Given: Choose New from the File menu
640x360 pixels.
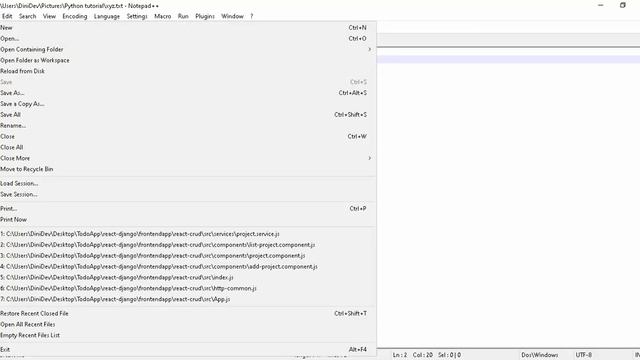Looking at the screenshot, I should [188, 28].
